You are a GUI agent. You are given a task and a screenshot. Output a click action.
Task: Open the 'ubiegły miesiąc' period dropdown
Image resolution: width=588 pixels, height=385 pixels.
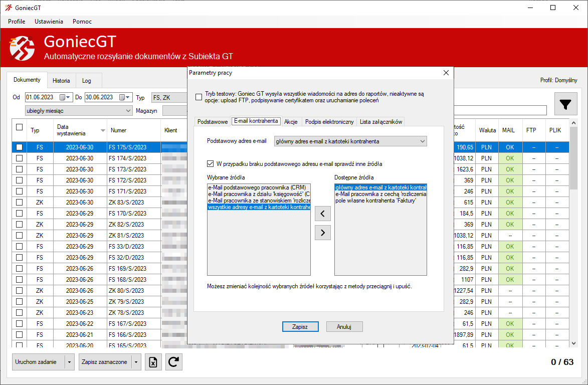tap(78, 111)
